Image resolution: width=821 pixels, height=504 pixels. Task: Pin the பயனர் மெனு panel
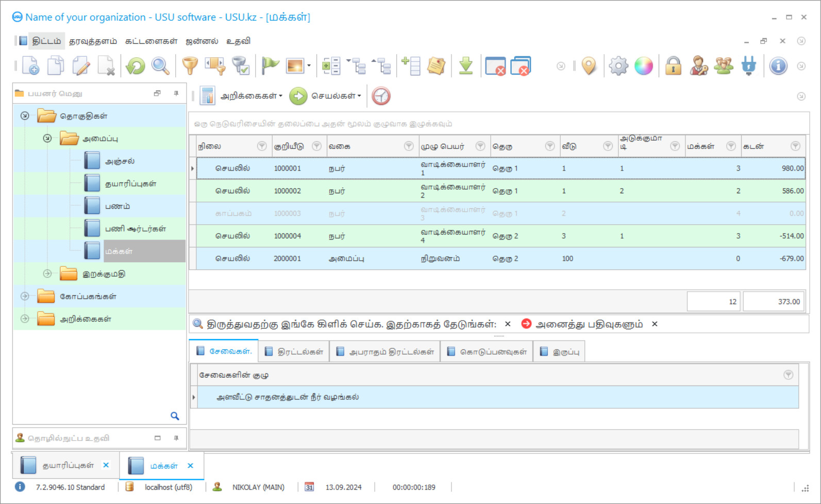[x=176, y=93]
